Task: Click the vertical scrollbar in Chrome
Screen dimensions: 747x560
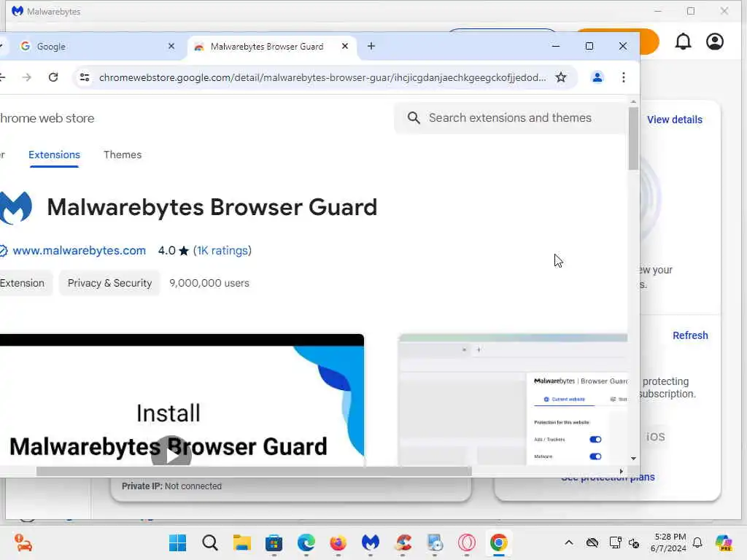Action: click(x=633, y=138)
